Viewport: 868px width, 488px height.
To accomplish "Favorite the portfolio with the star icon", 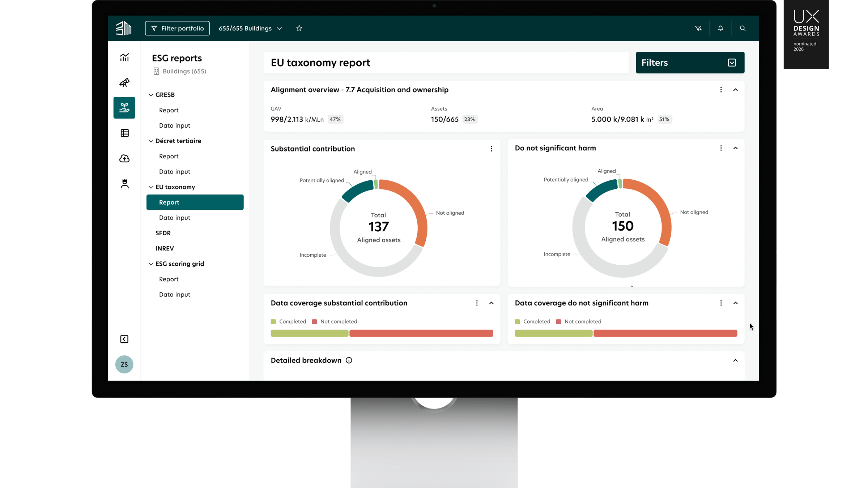I will pos(299,28).
